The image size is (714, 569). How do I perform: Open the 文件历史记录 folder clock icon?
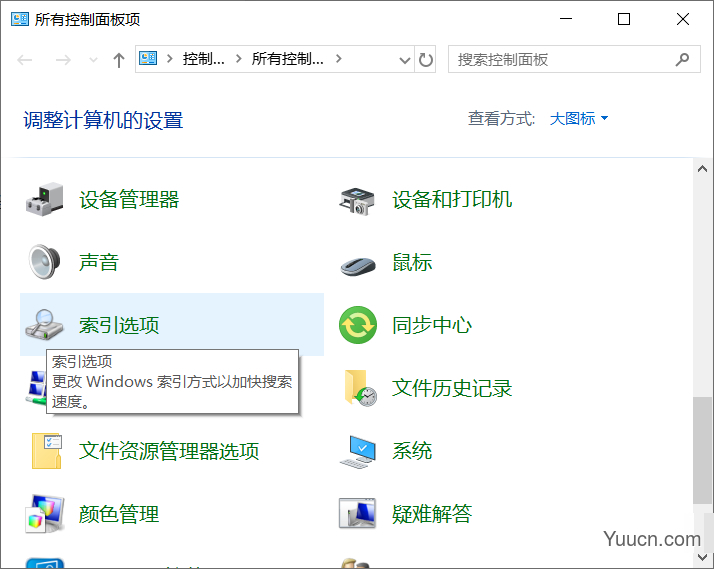pyautogui.click(x=360, y=388)
